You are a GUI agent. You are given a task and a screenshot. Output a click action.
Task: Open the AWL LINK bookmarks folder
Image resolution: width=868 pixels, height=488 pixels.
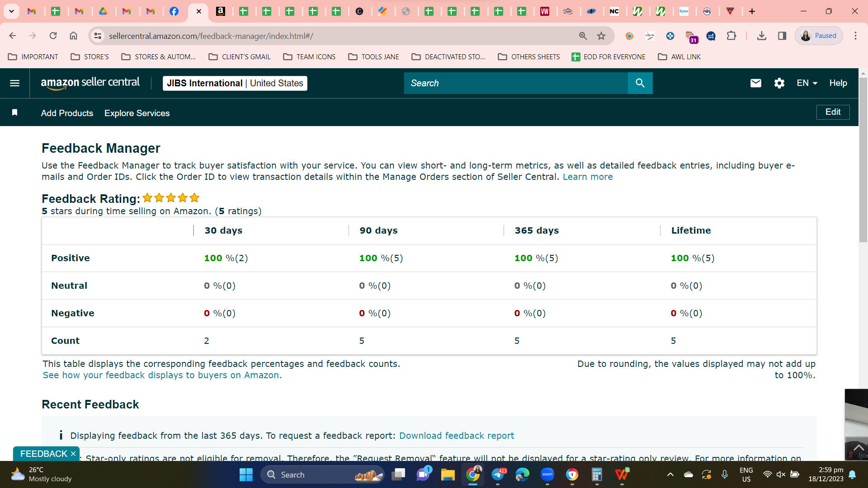(679, 56)
